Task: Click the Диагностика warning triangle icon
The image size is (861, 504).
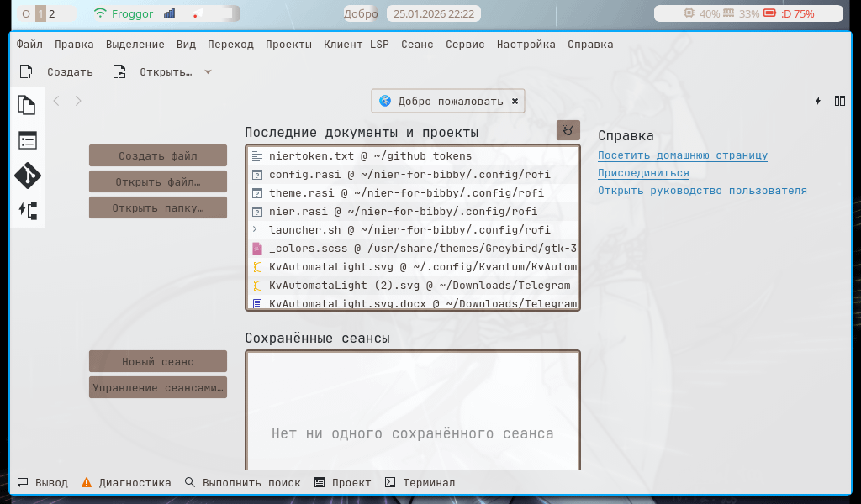Action: (87, 483)
